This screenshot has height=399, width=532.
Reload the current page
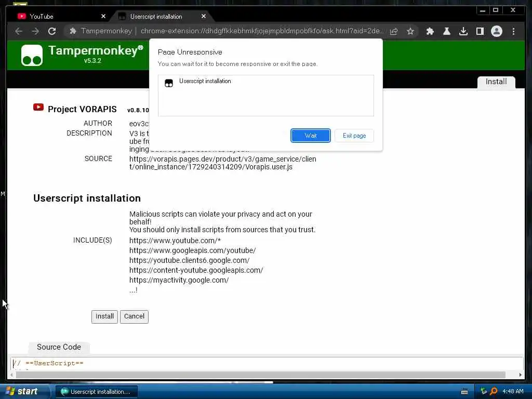point(52,31)
